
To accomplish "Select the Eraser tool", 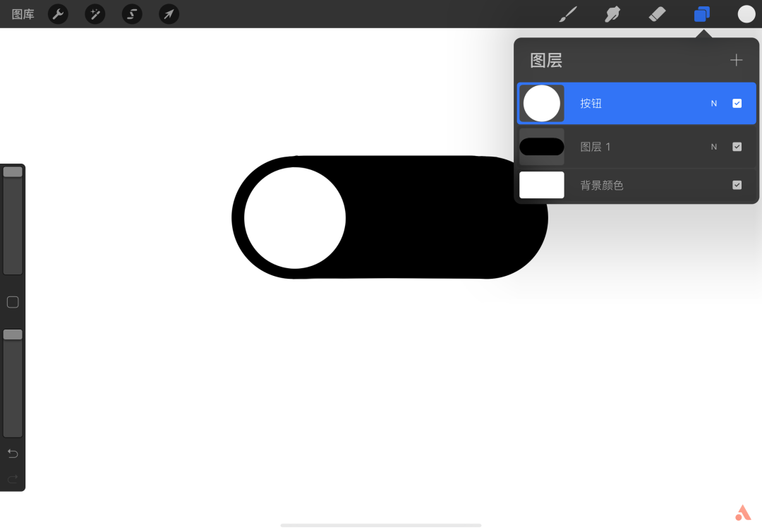I will click(657, 14).
